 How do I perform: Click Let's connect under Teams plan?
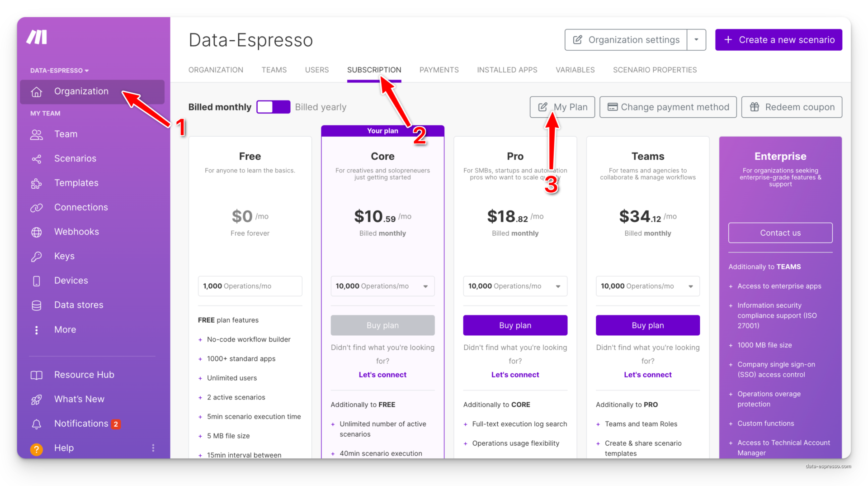(x=647, y=375)
